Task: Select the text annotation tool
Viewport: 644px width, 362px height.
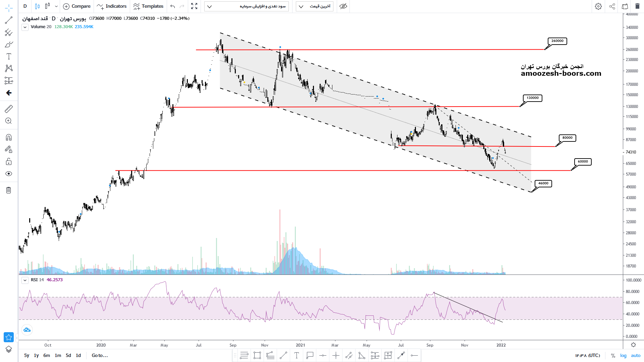Action: [9, 56]
